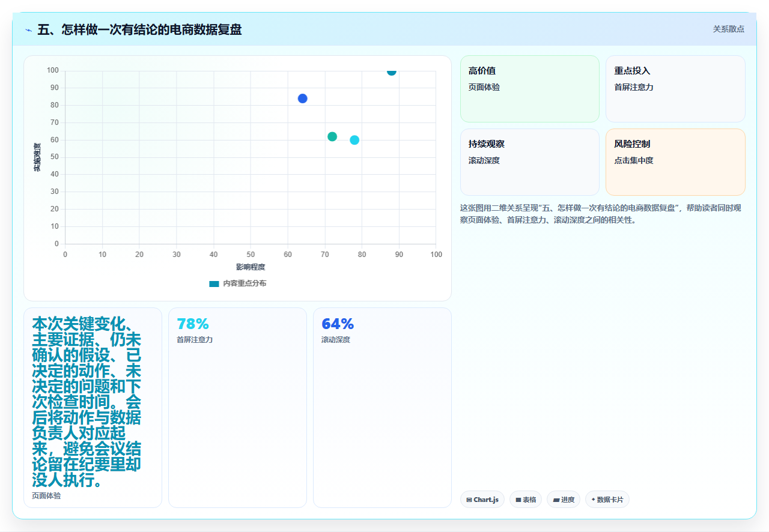The height and width of the screenshot is (532, 769).
Task: Click the 进度 tag chip
Action: pos(564,500)
